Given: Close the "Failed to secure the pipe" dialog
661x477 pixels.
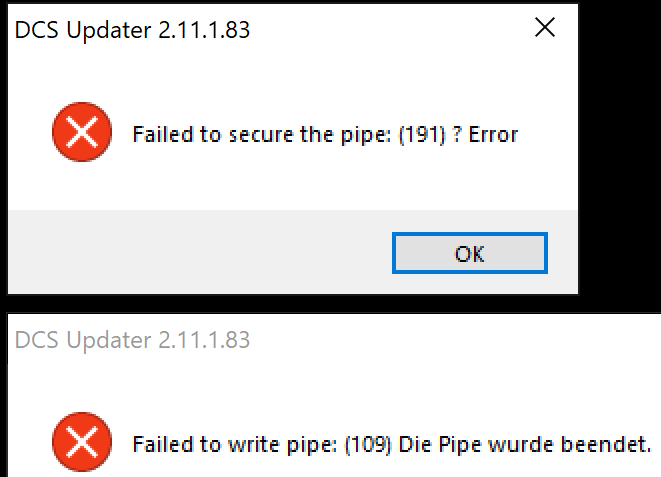Looking at the screenshot, I should click(545, 27).
